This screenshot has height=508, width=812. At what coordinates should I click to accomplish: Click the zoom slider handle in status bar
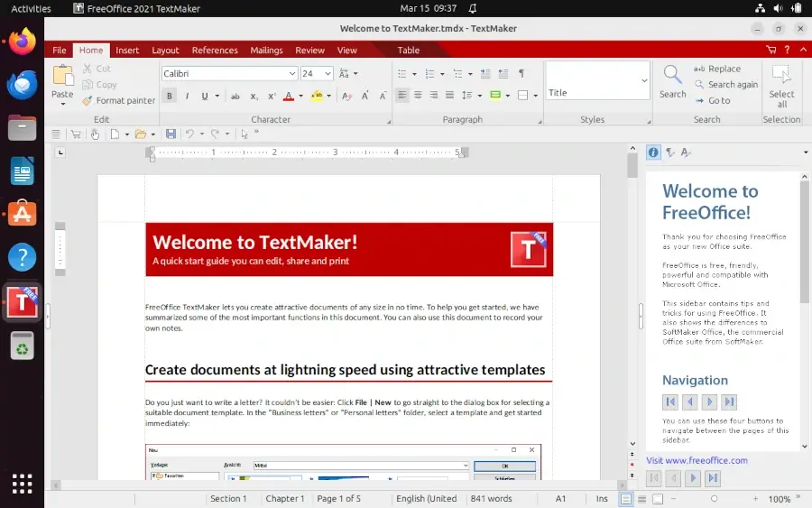pyautogui.click(x=714, y=498)
